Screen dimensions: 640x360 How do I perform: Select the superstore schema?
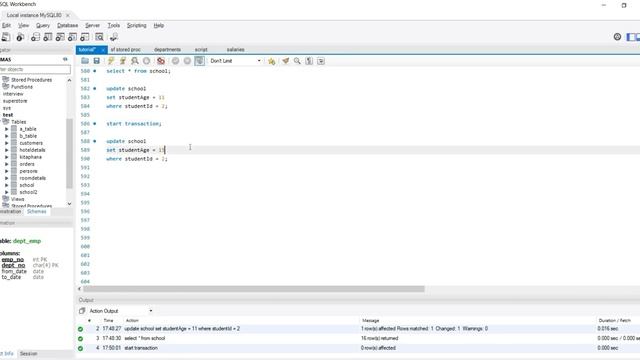(x=15, y=101)
